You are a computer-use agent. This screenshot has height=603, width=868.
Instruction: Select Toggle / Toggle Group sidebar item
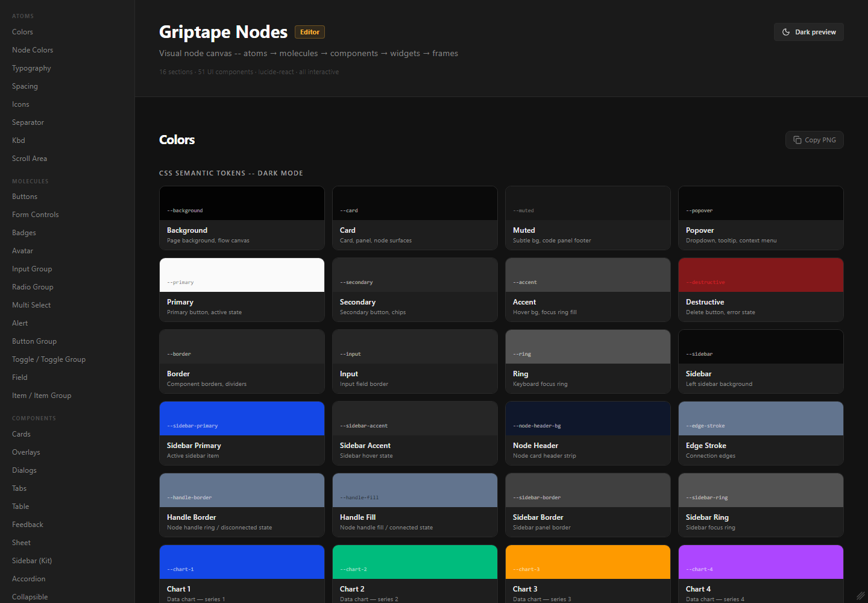(49, 359)
